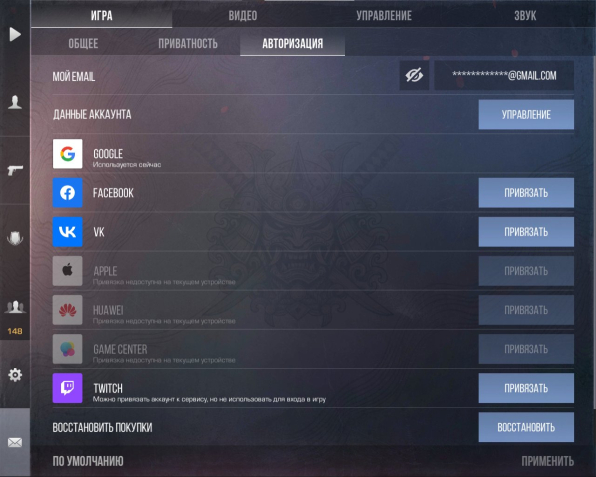This screenshot has height=477, width=596.
Task: Select the clan shield icon in sidebar
Action: [x=15, y=238]
